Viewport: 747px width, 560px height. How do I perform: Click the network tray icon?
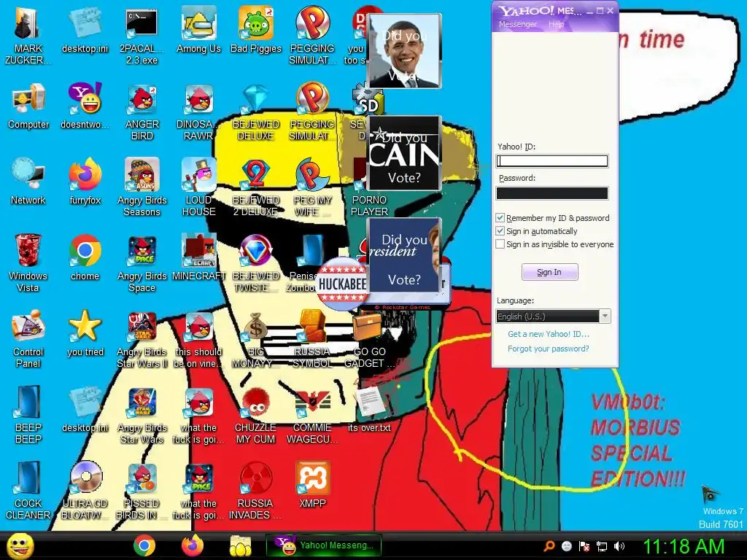coord(602,546)
